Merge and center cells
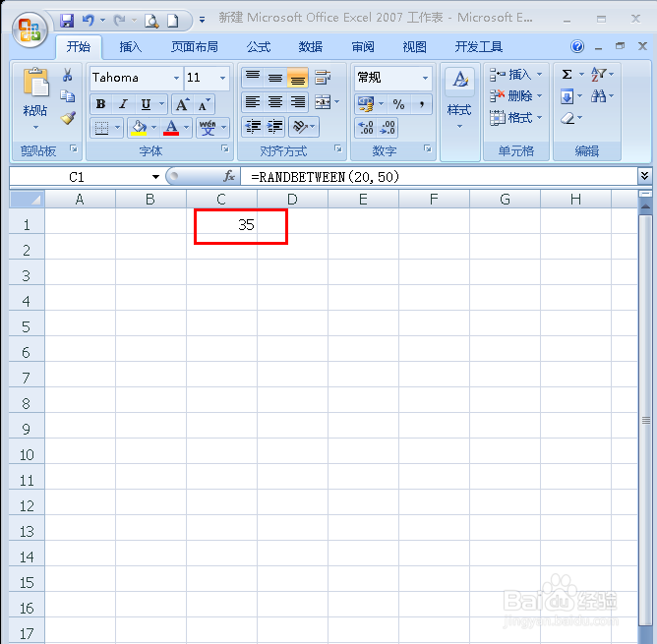This screenshot has width=657, height=644. [x=323, y=102]
